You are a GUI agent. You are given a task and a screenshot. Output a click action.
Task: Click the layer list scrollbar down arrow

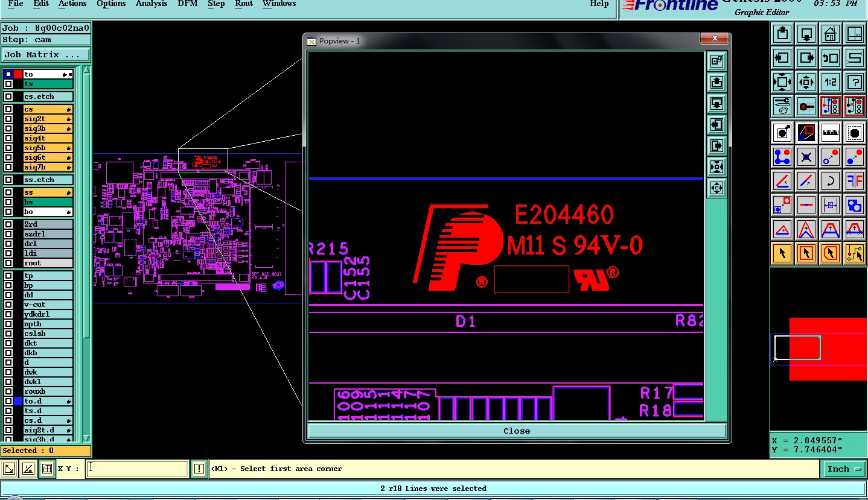click(86, 438)
